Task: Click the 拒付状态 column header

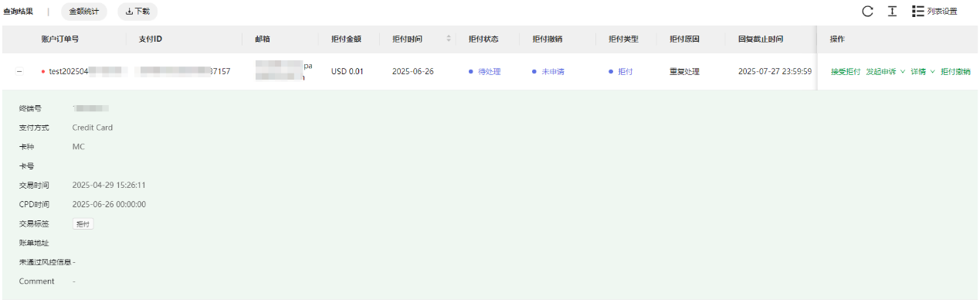Action: pos(483,39)
